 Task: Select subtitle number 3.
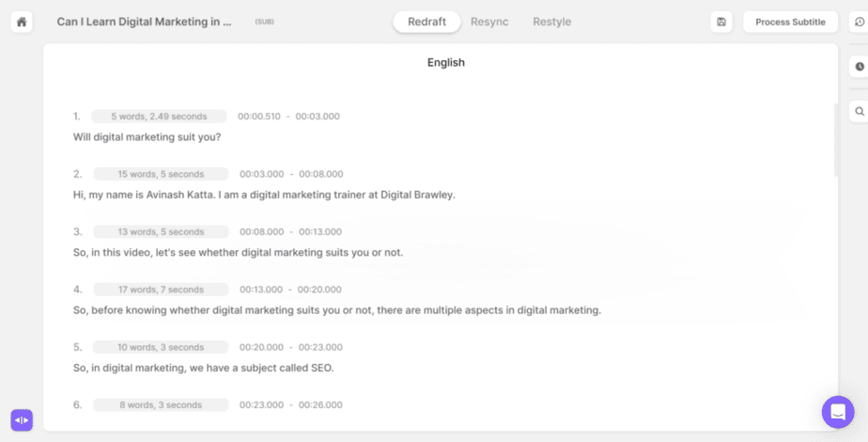[x=77, y=231]
